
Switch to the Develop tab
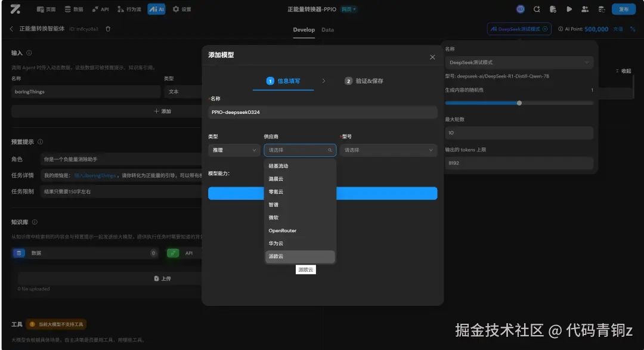coord(304,30)
